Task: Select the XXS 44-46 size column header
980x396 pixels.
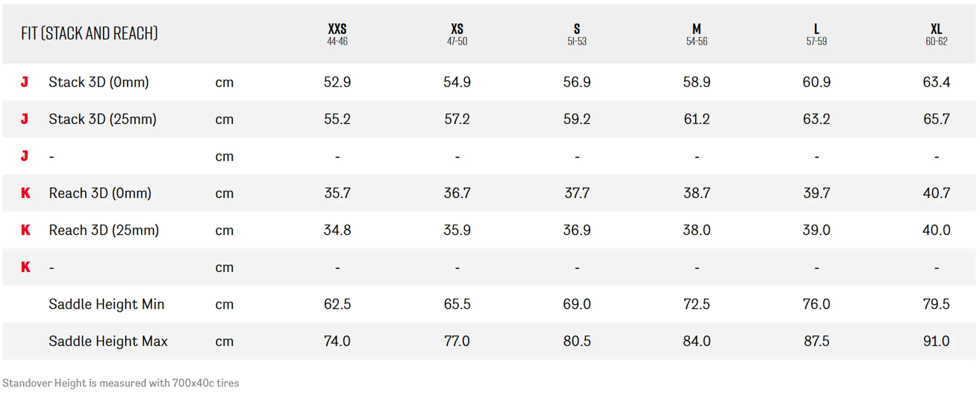Action: click(337, 34)
